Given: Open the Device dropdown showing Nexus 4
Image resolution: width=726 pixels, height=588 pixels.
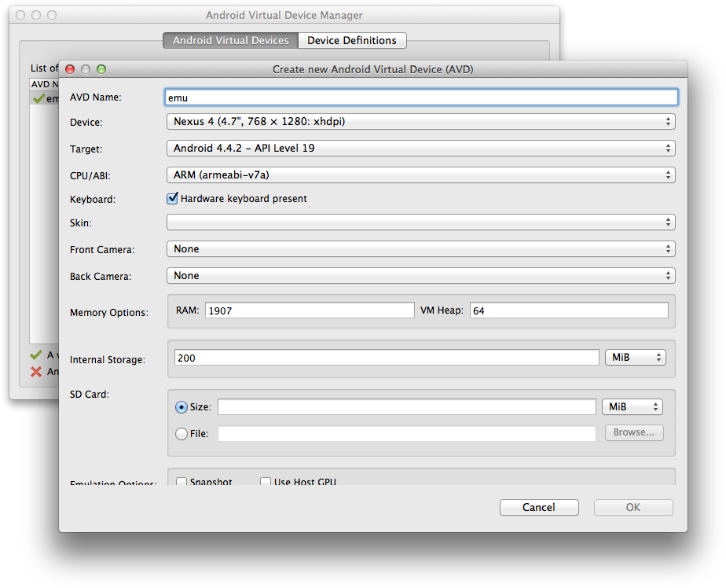Looking at the screenshot, I should (420, 122).
